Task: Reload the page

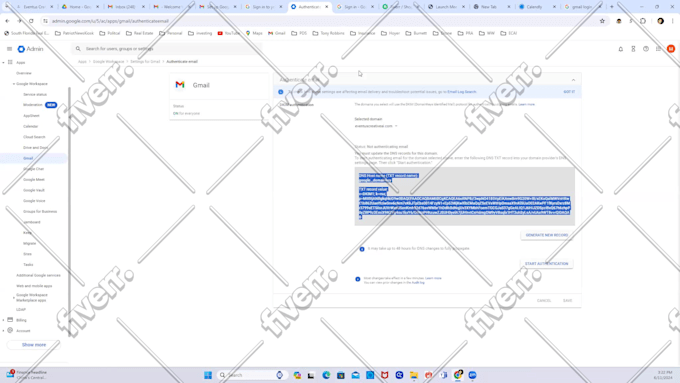Action: [31, 21]
